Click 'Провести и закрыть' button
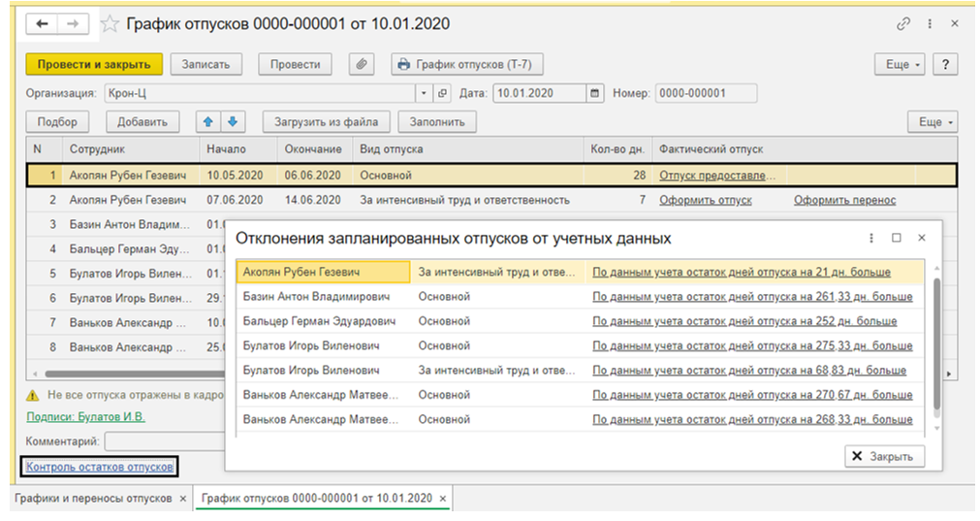 [93, 64]
